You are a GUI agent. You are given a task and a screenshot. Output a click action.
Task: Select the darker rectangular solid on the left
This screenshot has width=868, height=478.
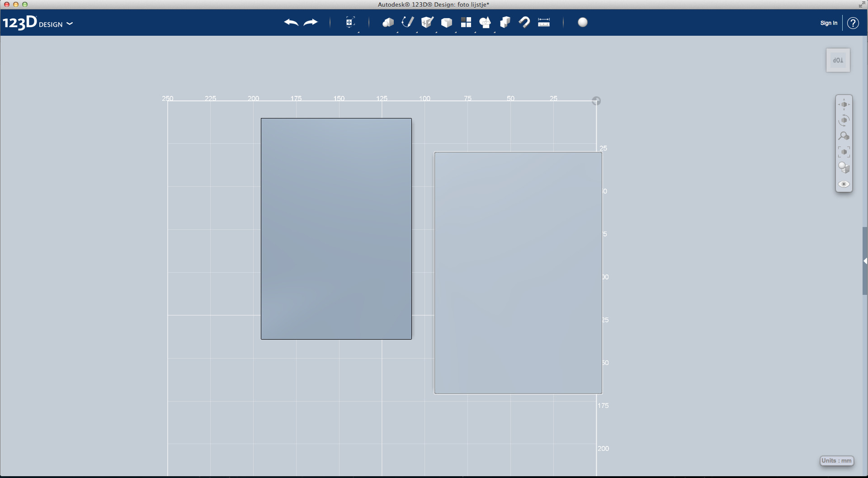[336, 229]
